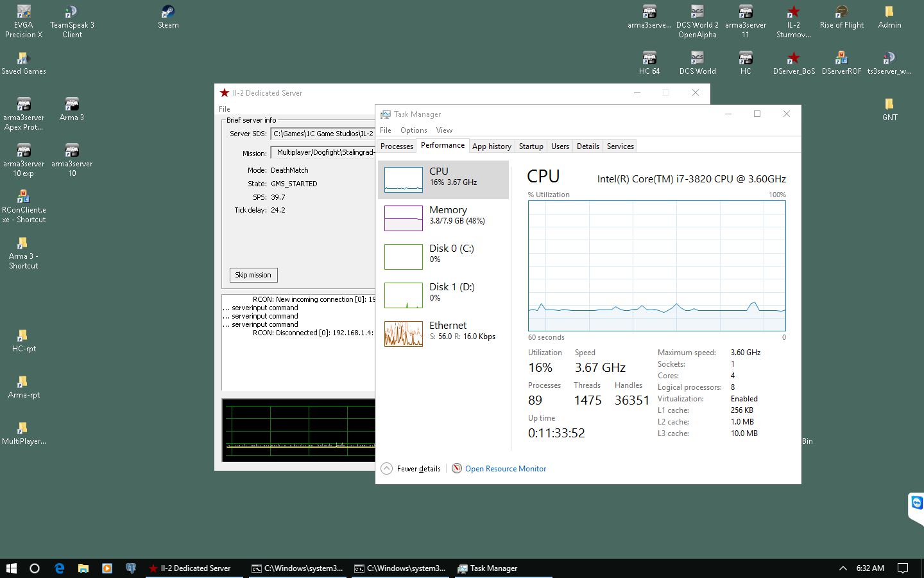Screen dimensions: 924x578
Task: Select the Arma-rpt desktop shortcut
Action: [x=24, y=387]
